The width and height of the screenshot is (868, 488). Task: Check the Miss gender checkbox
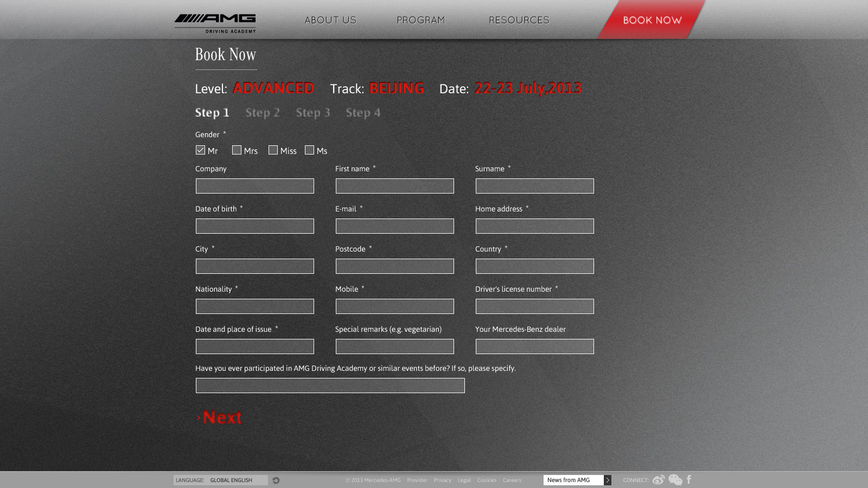tap(273, 150)
